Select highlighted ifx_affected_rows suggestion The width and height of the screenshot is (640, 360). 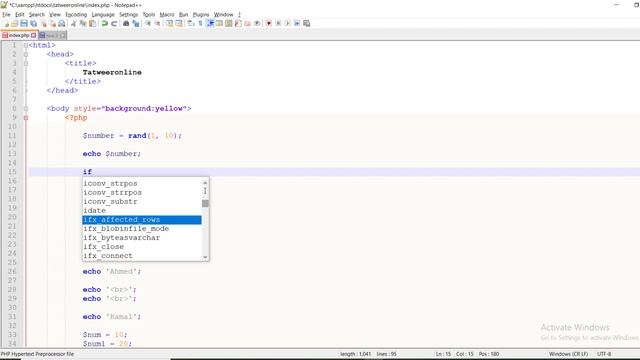tap(142, 220)
